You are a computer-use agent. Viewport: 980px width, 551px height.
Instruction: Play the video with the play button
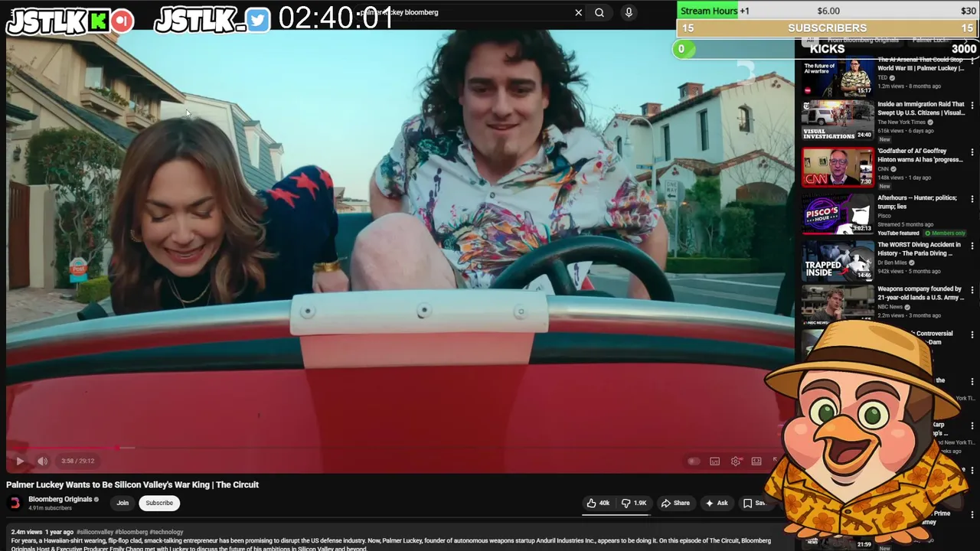[x=20, y=461]
